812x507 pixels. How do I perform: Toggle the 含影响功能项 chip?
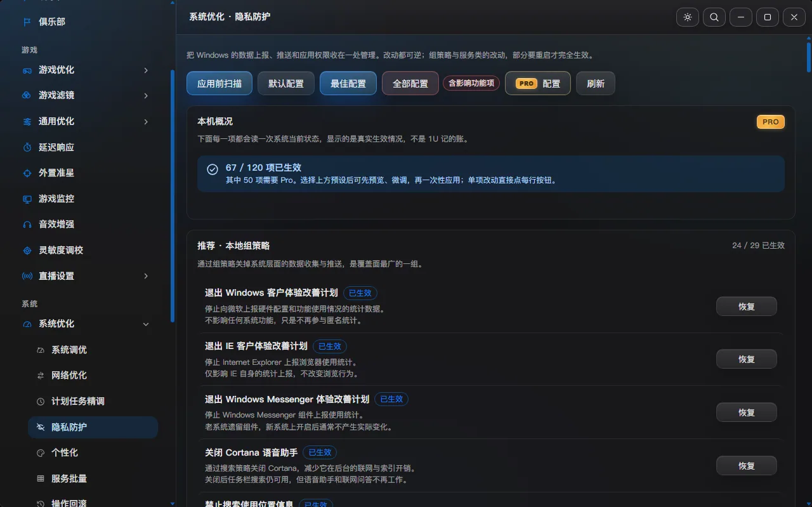click(471, 83)
